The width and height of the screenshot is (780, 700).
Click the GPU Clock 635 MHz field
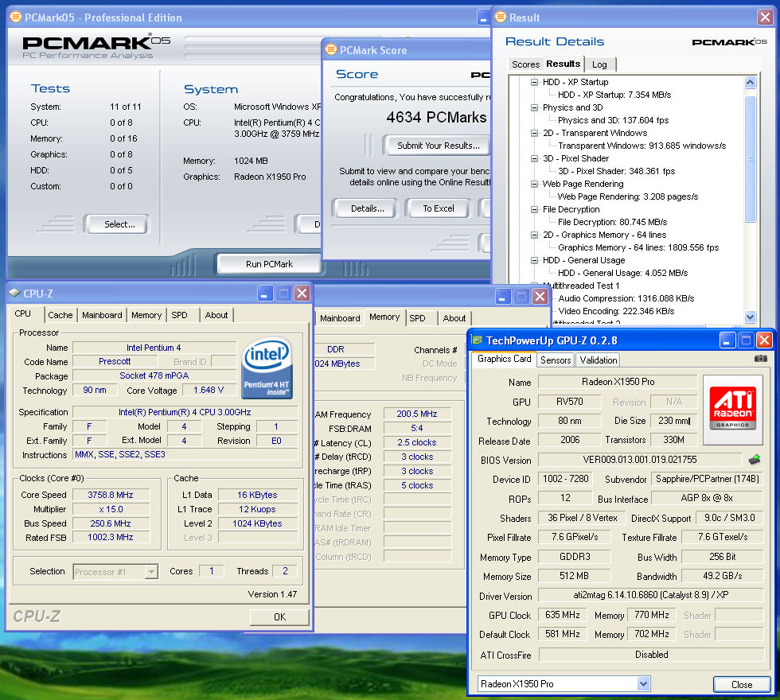(x=562, y=615)
